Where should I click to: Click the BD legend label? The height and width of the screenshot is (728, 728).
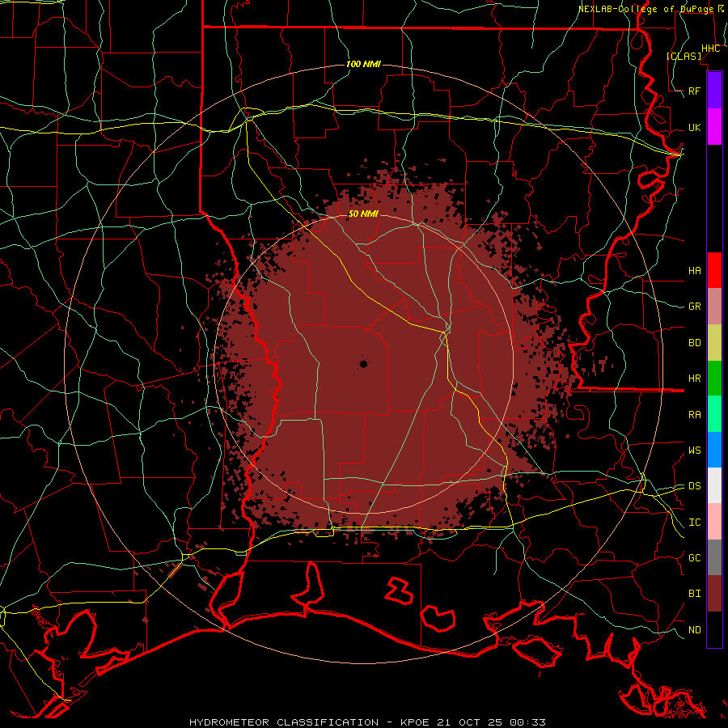point(695,343)
